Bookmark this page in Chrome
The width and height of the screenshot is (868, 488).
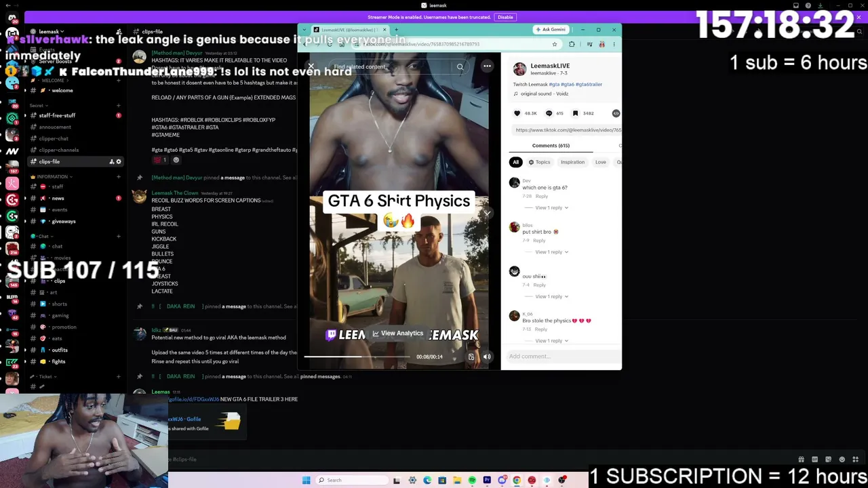[555, 44]
